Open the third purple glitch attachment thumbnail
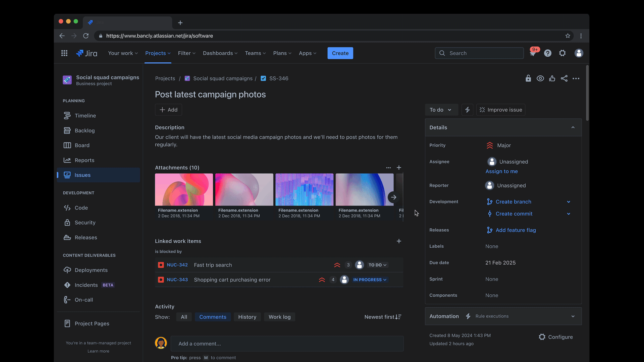644x362 pixels. [304, 189]
